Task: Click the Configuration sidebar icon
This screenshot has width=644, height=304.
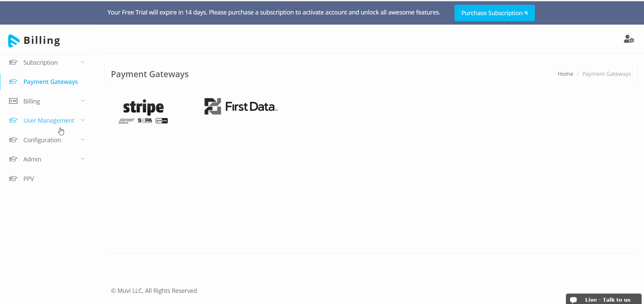Action: pyautogui.click(x=13, y=140)
